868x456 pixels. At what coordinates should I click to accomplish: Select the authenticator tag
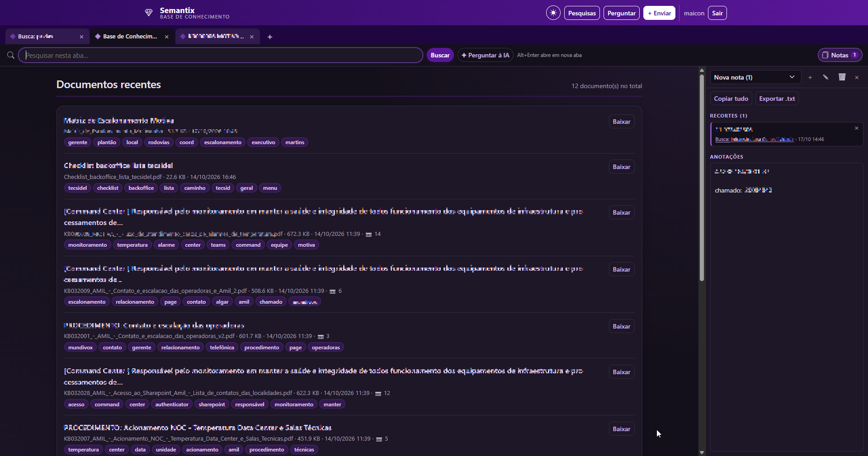tap(172, 404)
